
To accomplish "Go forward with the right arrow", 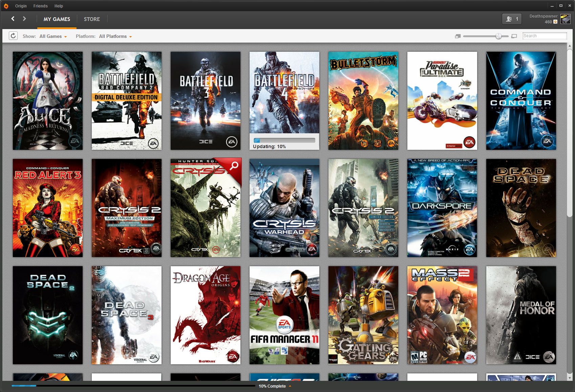I will (24, 19).
